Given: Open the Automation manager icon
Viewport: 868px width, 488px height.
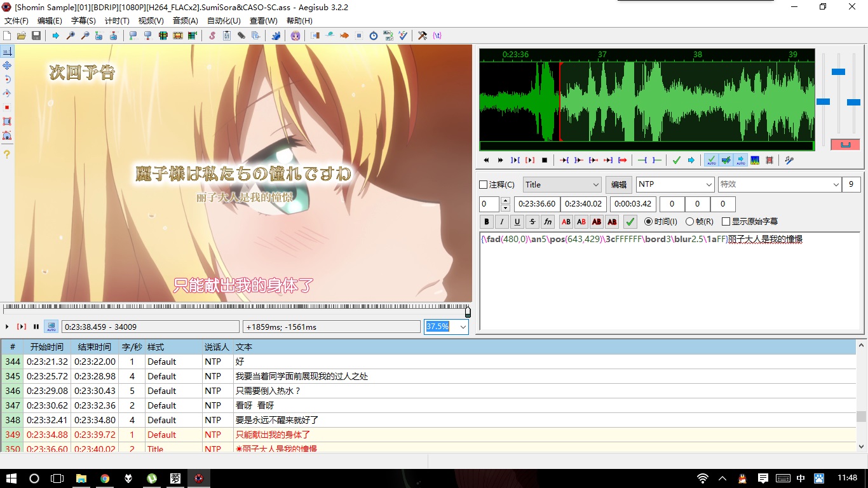Looking at the screenshot, I should 276,36.
